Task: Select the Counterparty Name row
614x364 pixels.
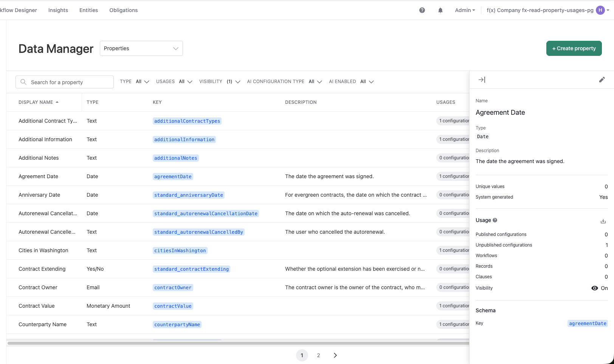Action: [x=238, y=324]
